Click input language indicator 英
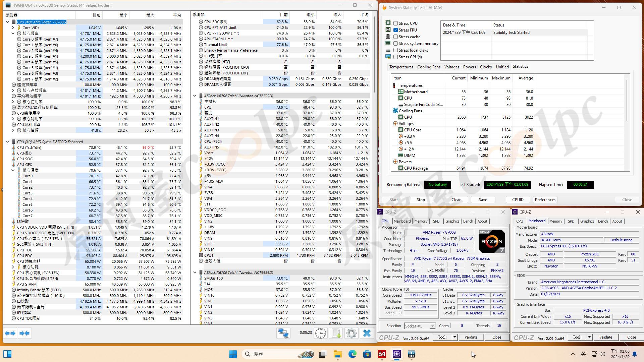Screen dimensions: 644x362 coord(584,354)
